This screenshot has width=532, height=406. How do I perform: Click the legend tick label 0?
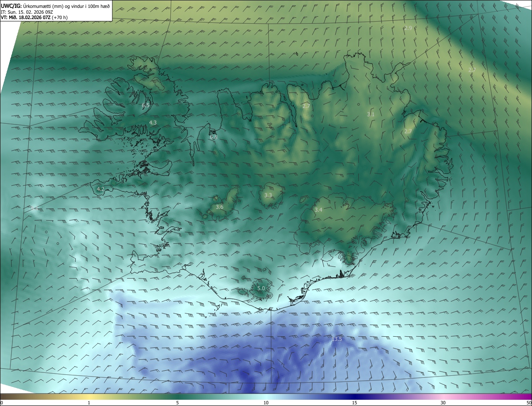(2, 403)
